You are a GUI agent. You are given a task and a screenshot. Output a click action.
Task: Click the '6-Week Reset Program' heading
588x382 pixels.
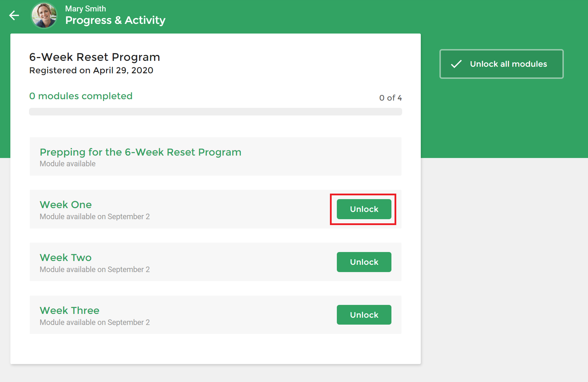95,57
